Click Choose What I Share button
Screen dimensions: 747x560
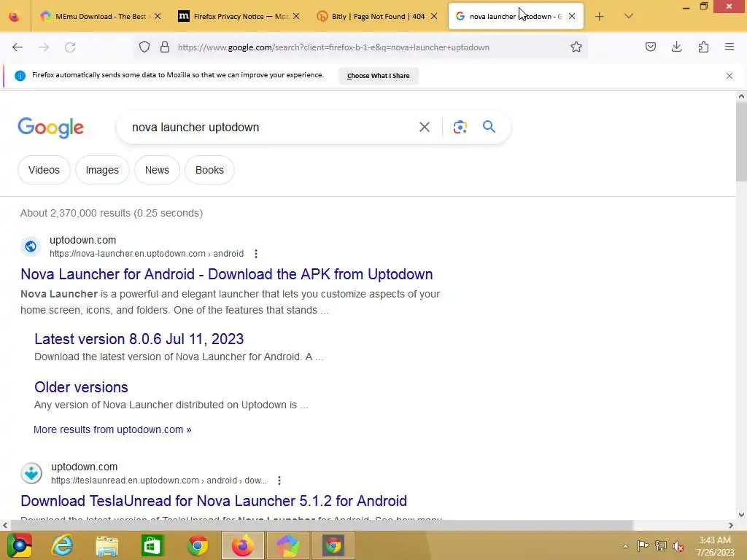click(379, 76)
